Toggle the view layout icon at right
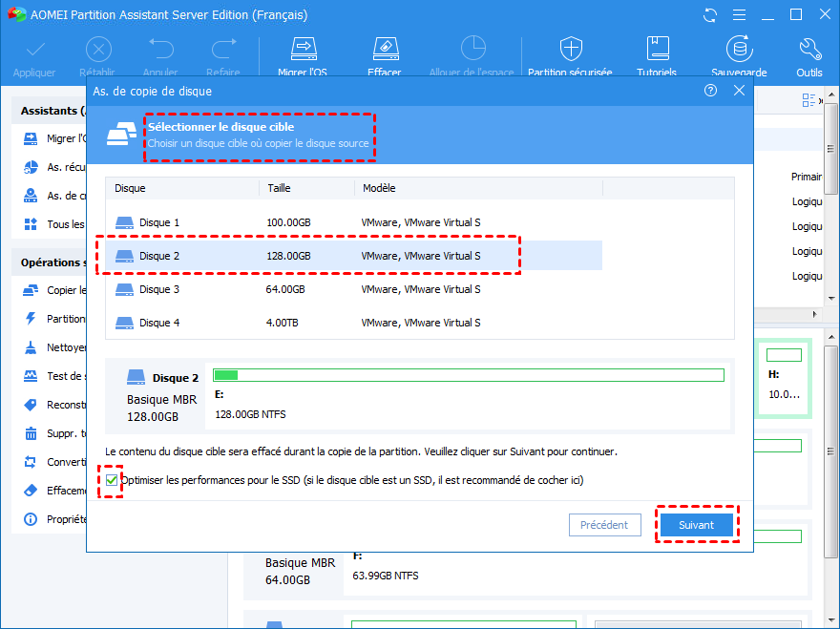This screenshot has height=629, width=840. pyautogui.click(x=808, y=100)
